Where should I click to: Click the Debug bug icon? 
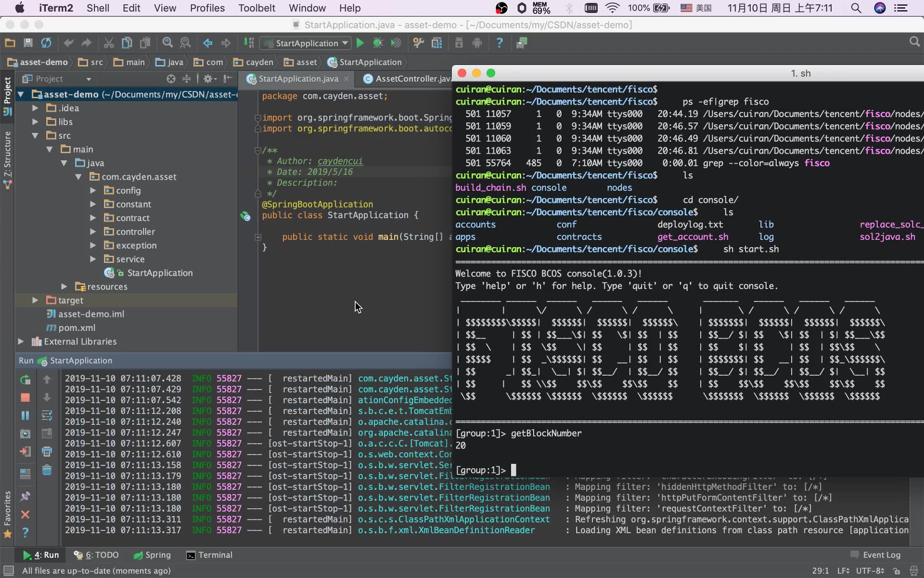tap(378, 43)
